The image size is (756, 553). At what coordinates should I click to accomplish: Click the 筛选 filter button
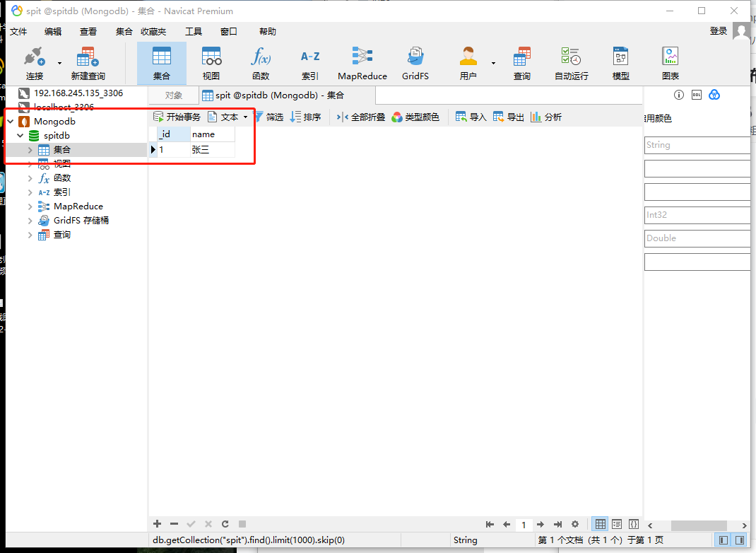(x=268, y=117)
